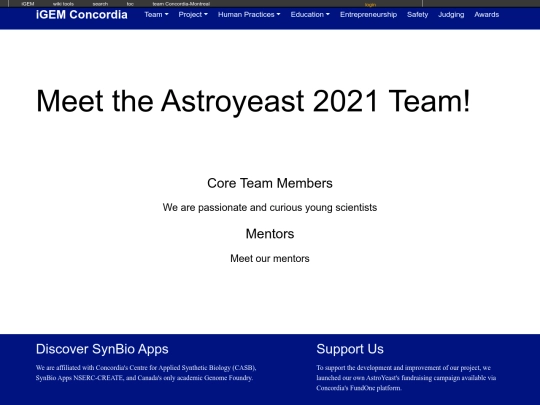
Task: Open team Concordia-Montreal link in top bar
Action: pos(181,4)
